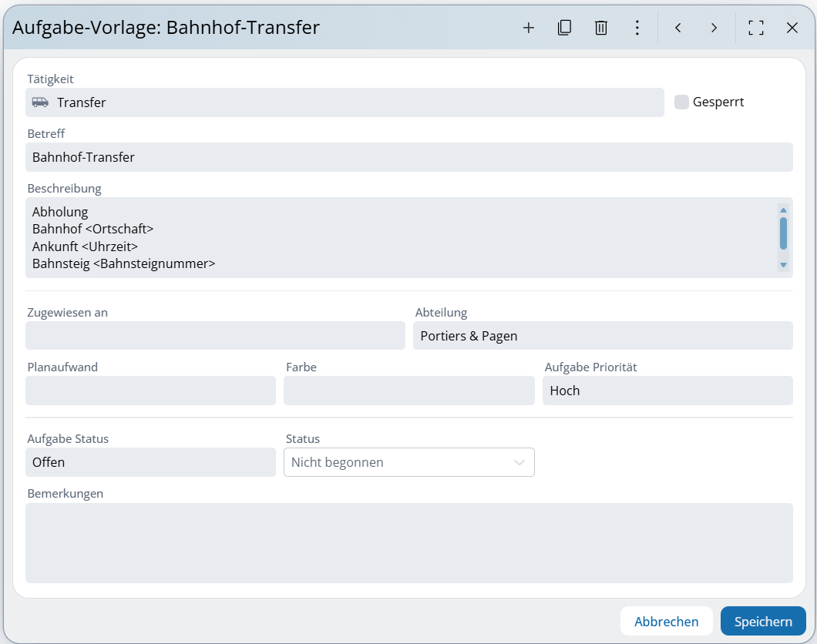Duplicate the template with the copy icon
Screen dimensions: 817x644
coord(564,28)
